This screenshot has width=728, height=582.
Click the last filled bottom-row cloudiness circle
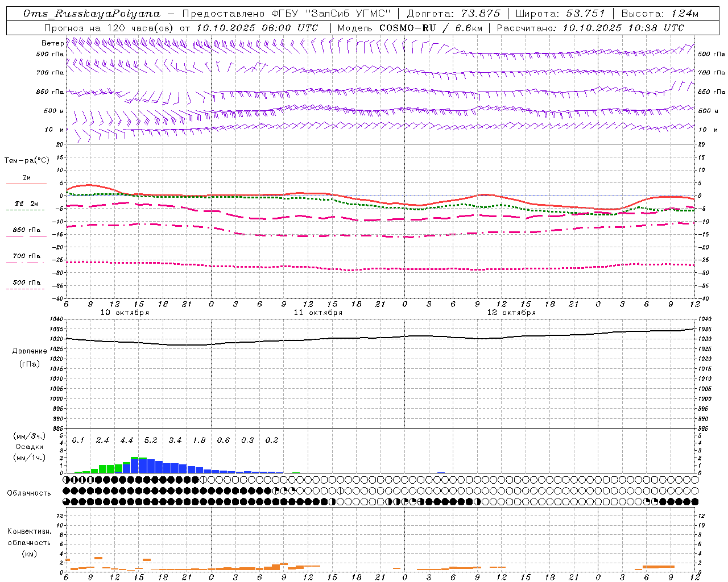click(694, 501)
